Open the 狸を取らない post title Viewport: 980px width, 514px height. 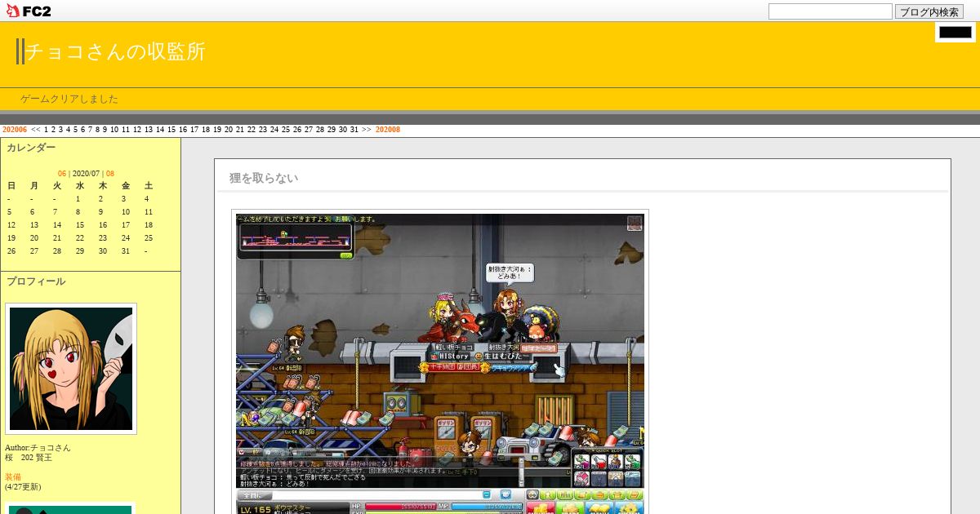(264, 179)
